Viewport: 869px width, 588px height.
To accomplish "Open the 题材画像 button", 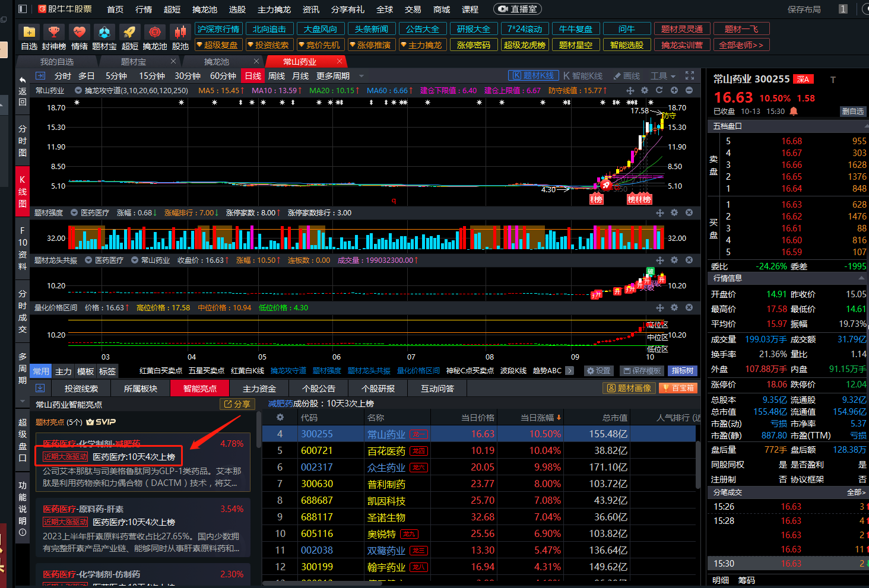I will click(629, 388).
